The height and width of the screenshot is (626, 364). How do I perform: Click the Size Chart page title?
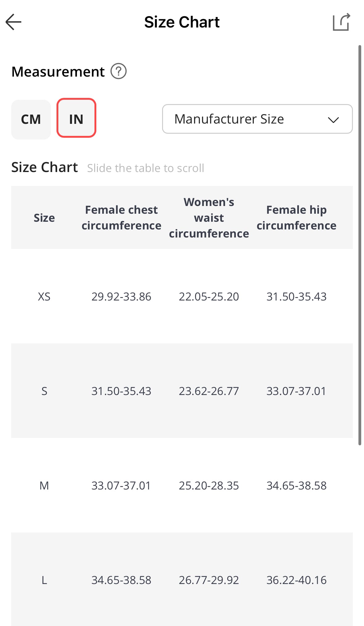pyautogui.click(x=182, y=22)
